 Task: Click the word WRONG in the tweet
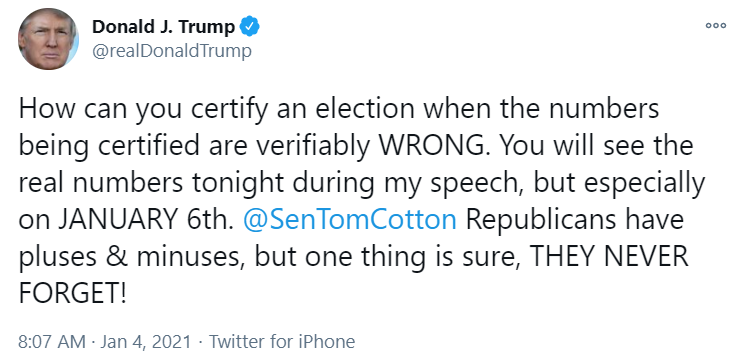click(430, 146)
